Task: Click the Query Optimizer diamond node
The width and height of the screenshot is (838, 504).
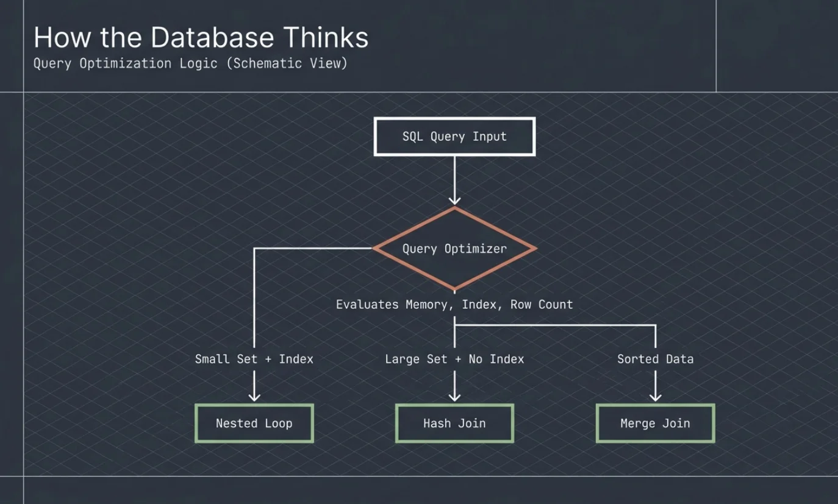Action: [454, 249]
